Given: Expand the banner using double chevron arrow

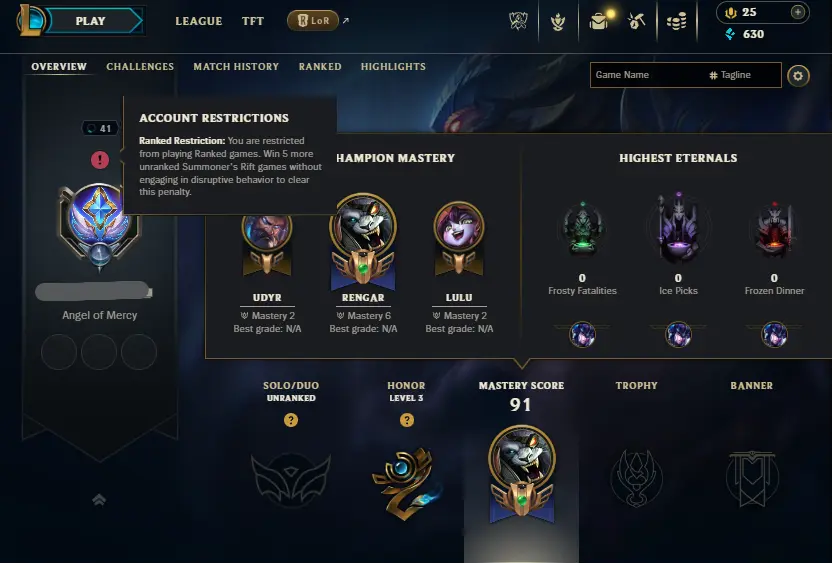Looking at the screenshot, I should (99, 500).
